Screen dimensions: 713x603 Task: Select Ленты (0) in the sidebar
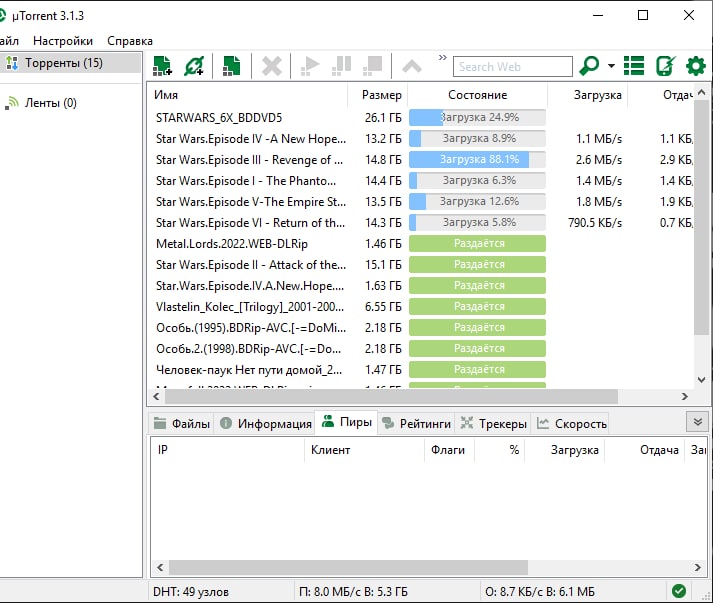click(50, 103)
